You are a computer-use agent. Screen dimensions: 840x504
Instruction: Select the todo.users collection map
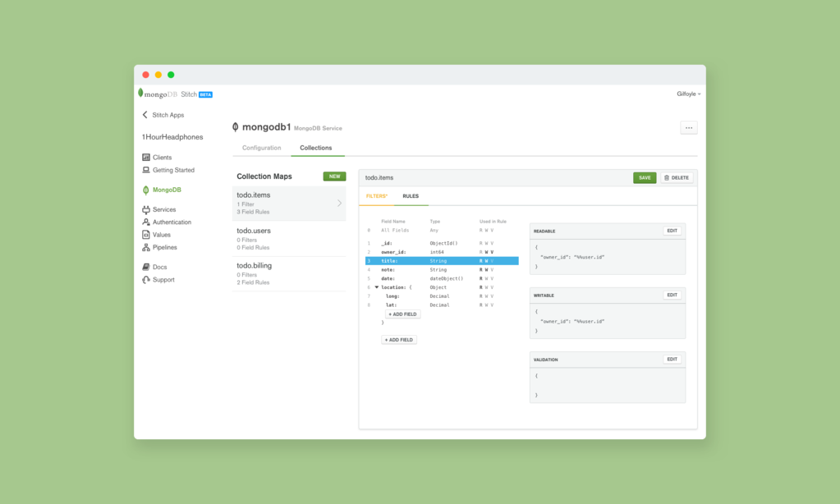coord(289,239)
